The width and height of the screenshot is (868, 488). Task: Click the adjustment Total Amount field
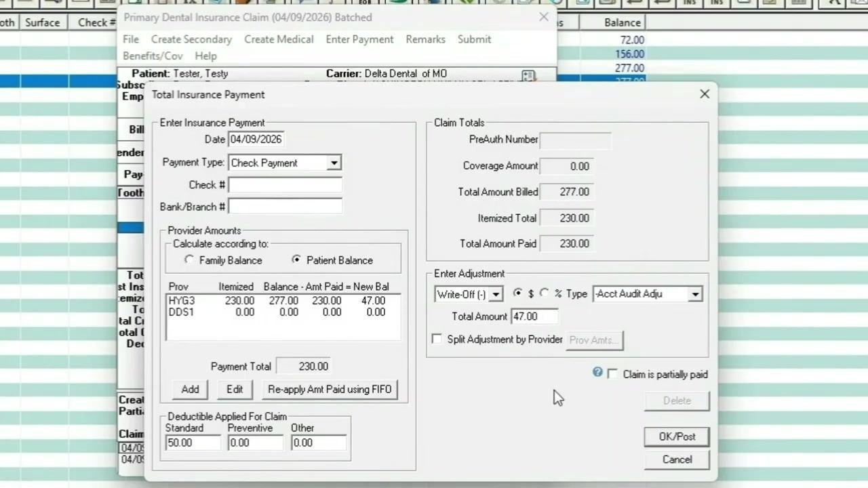[x=534, y=317]
